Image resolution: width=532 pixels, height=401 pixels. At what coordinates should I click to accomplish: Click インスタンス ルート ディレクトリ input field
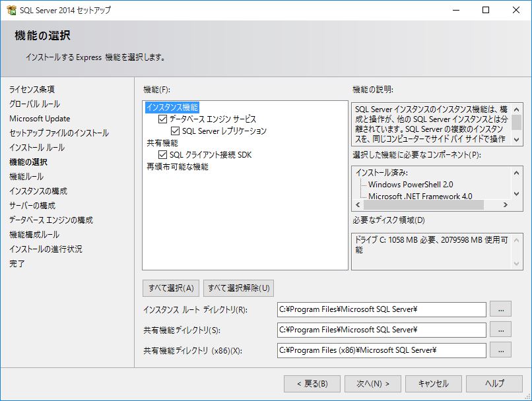point(382,309)
